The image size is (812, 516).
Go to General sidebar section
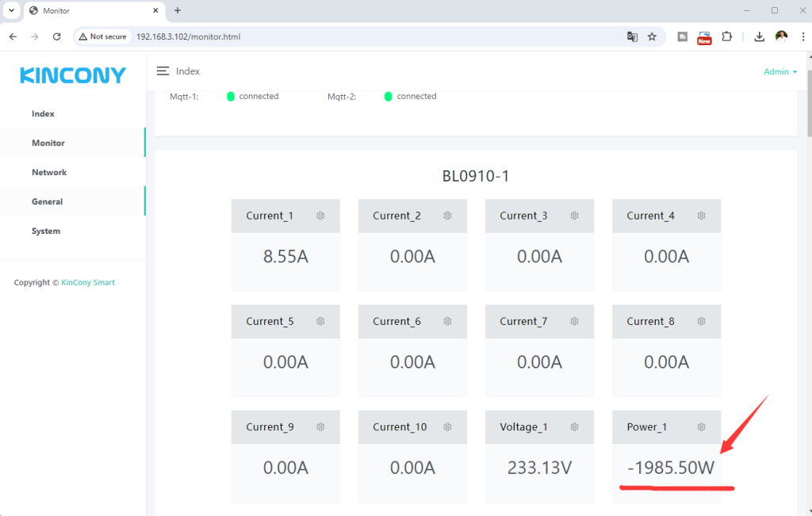tap(47, 201)
